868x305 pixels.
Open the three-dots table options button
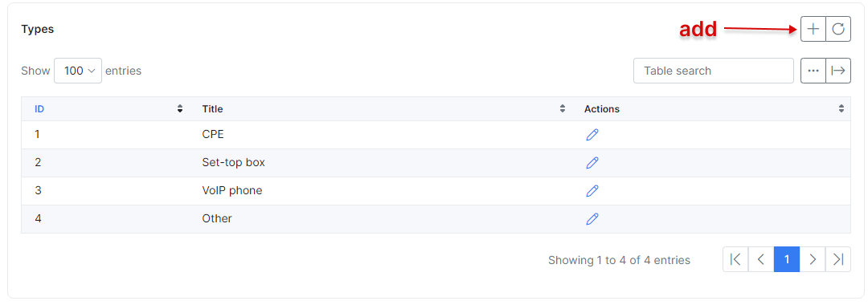point(813,71)
